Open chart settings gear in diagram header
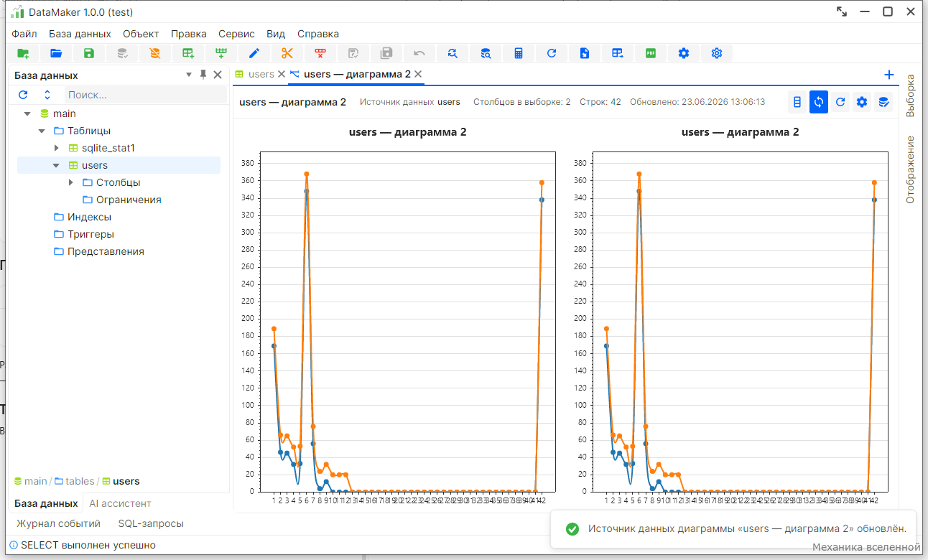The height and width of the screenshot is (560, 928). 862,102
